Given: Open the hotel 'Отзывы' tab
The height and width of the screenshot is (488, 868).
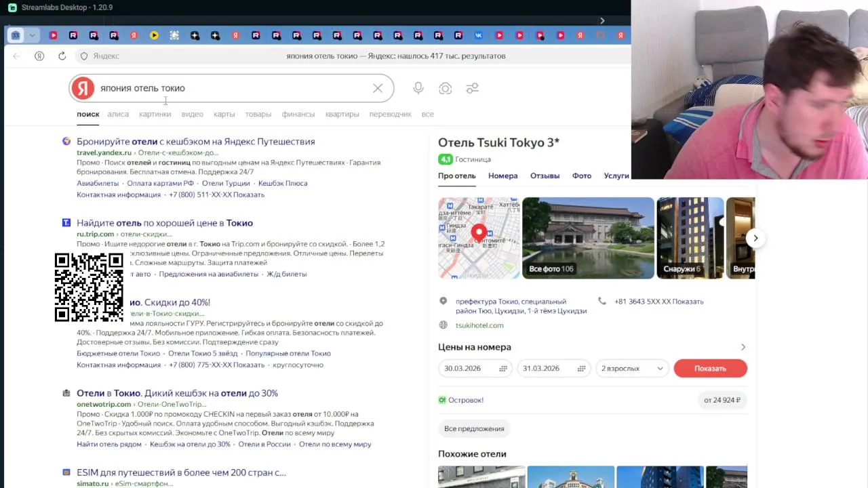Looking at the screenshot, I should pyautogui.click(x=545, y=176).
